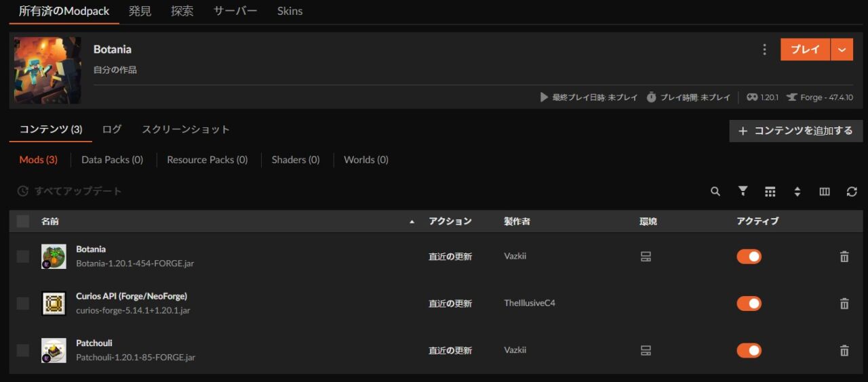Disable the Patchouli active toggle
Screen dimensions: 868x382
pos(749,350)
